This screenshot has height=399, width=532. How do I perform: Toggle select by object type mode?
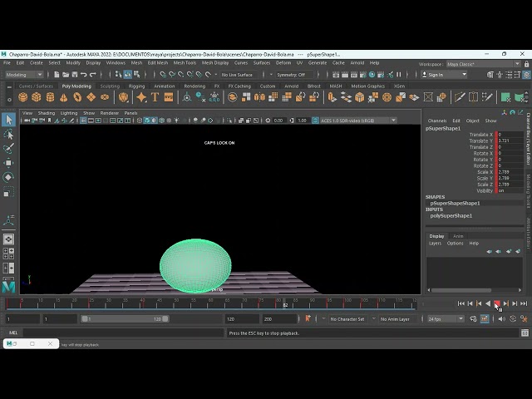coord(128,74)
